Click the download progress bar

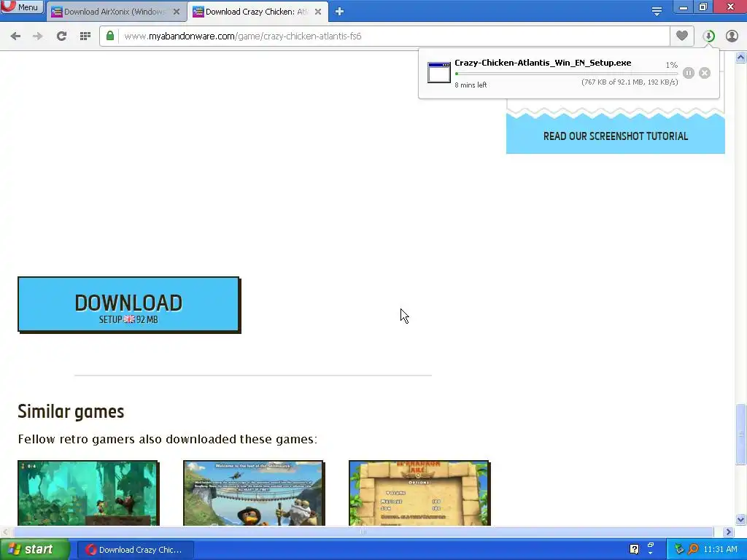click(566, 74)
